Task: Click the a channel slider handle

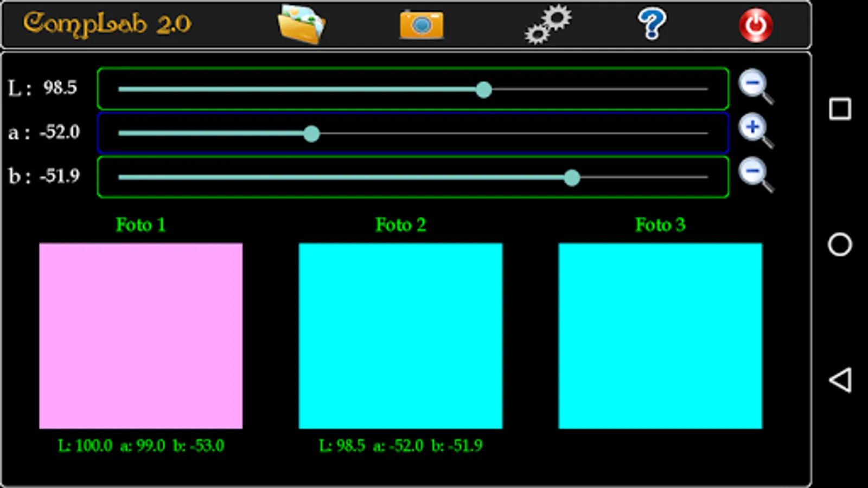Action: pos(311,133)
